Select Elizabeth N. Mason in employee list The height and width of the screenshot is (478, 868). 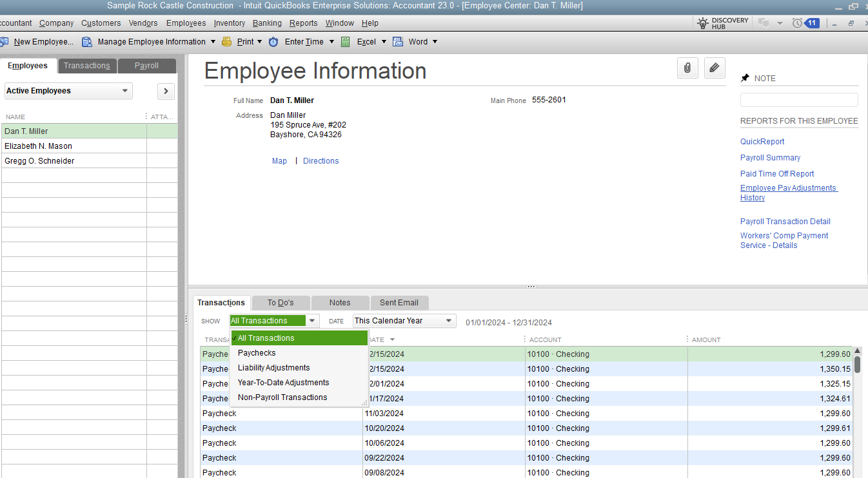click(x=39, y=146)
